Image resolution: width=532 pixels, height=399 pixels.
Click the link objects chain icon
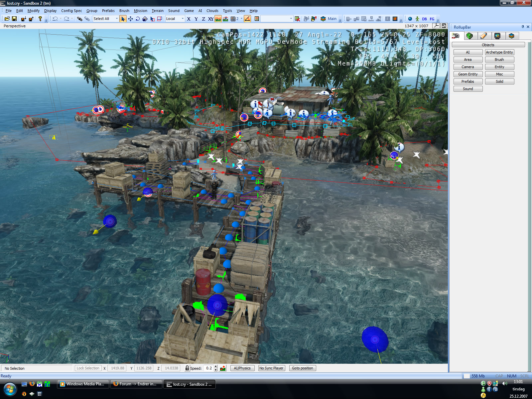coord(79,19)
